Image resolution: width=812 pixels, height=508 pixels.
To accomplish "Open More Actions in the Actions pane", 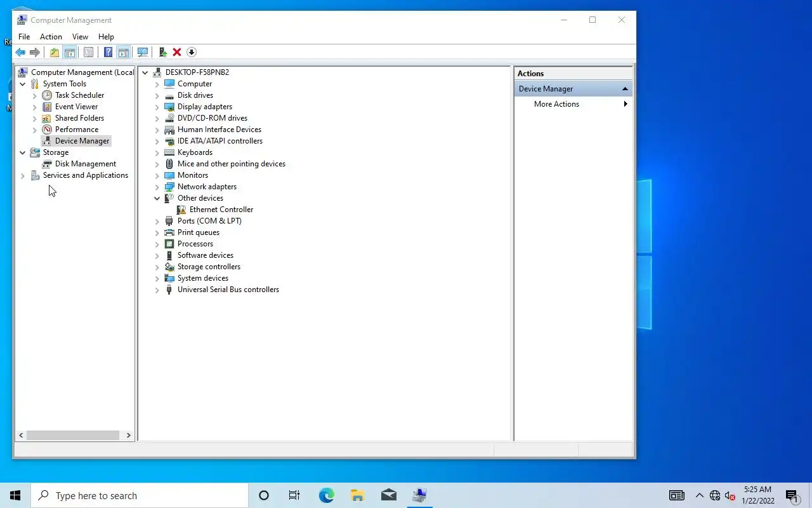I will 556,104.
